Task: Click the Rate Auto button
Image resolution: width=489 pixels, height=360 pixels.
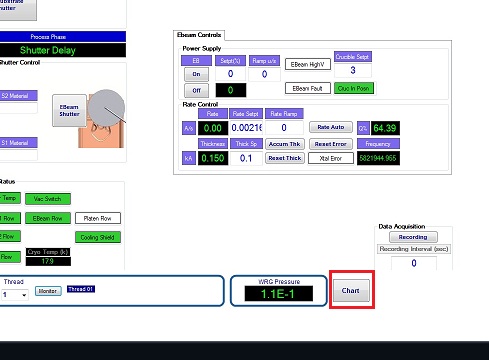Action: coord(331,127)
